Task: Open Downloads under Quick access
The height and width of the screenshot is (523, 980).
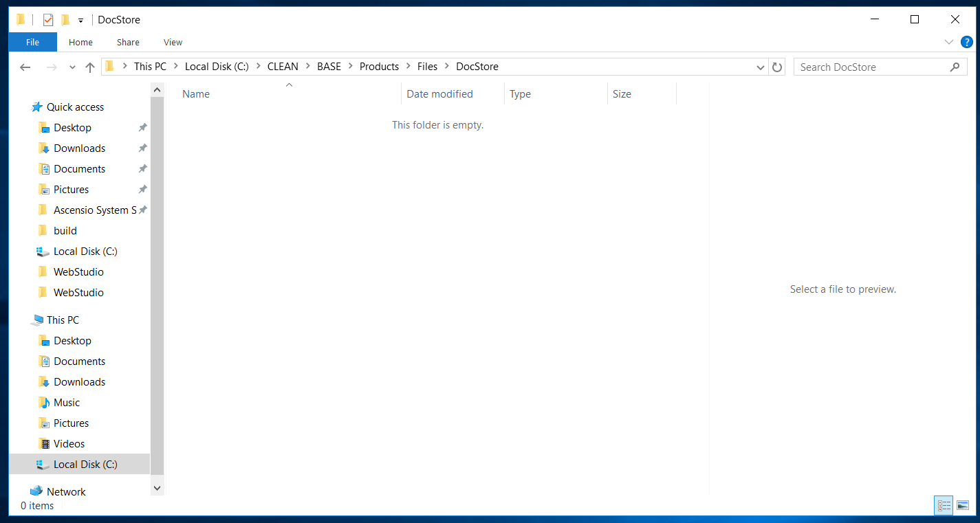Action: point(79,148)
